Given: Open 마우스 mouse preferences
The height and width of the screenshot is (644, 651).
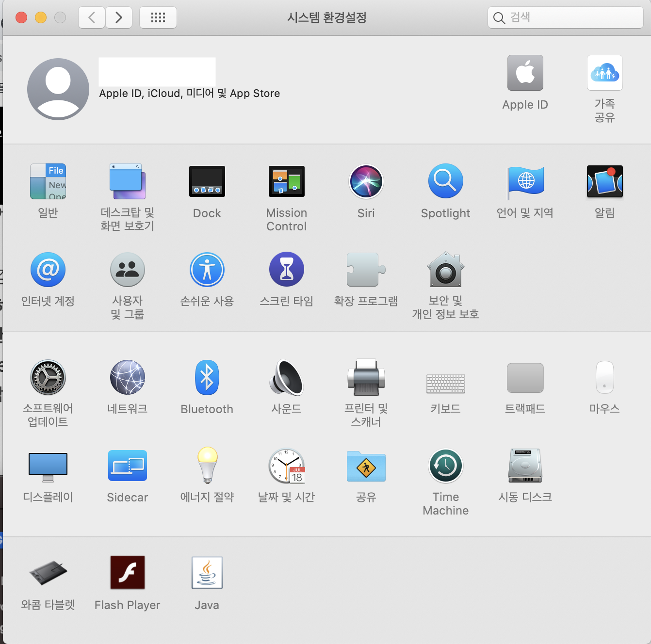Looking at the screenshot, I should pyautogui.click(x=605, y=377).
